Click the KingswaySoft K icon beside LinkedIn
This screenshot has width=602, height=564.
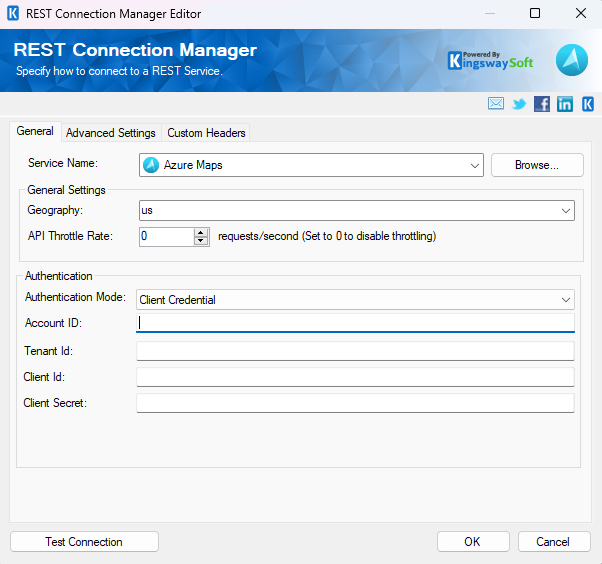(x=588, y=104)
